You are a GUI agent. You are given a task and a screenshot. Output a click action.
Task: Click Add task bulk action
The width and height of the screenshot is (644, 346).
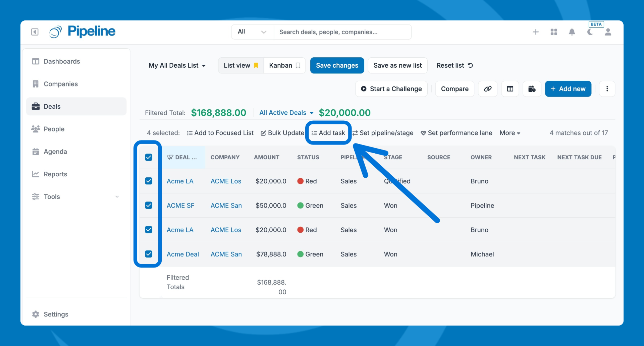click(x=328, y=133)
